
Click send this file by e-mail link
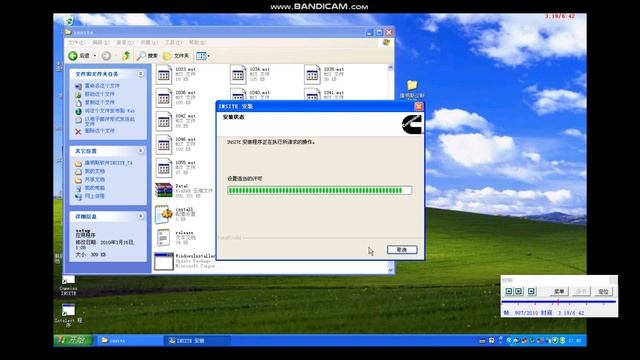click(x=109, y=121)
